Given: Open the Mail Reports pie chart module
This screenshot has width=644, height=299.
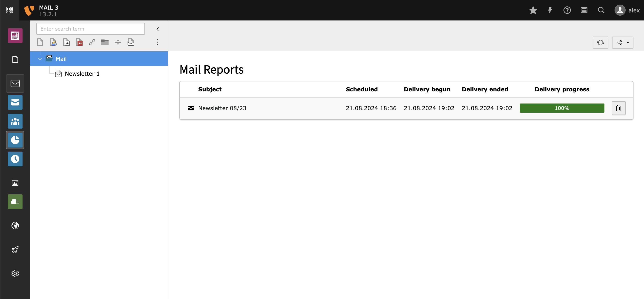Looking at the screenshot, I should pos(15,140).
